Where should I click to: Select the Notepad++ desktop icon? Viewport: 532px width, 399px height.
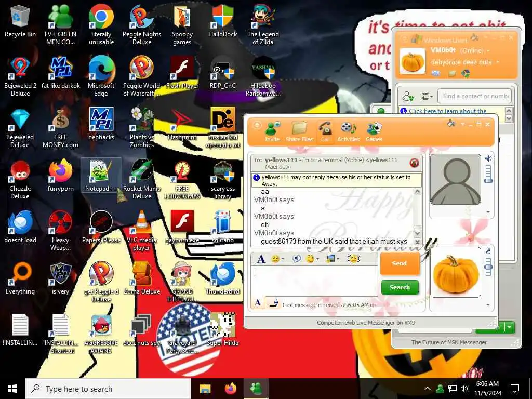pyautogui.click(x=101, y=176)
